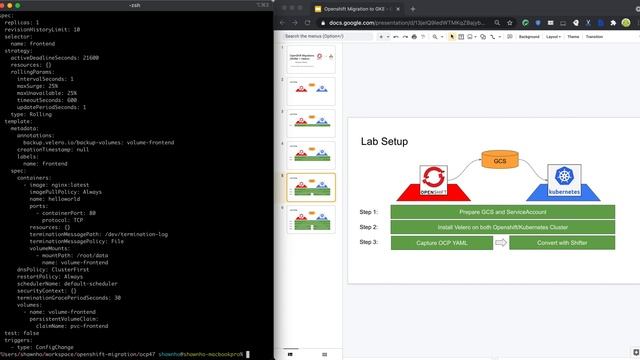Open the Theme panel button

[x=573, y=37]
